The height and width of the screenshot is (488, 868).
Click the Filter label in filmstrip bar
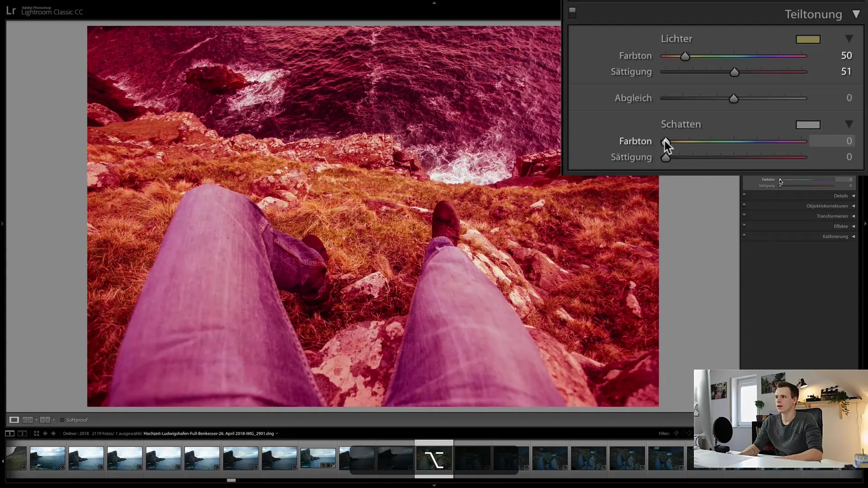coord(664,434)
